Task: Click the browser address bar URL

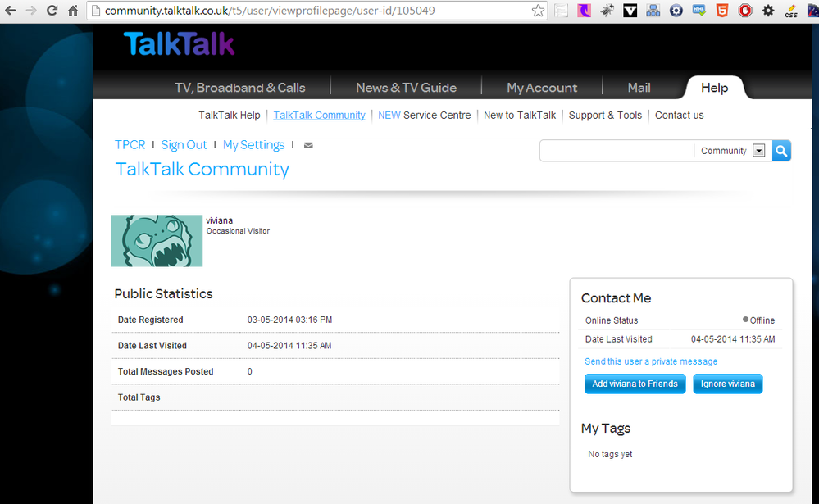Action: [270, 11]
